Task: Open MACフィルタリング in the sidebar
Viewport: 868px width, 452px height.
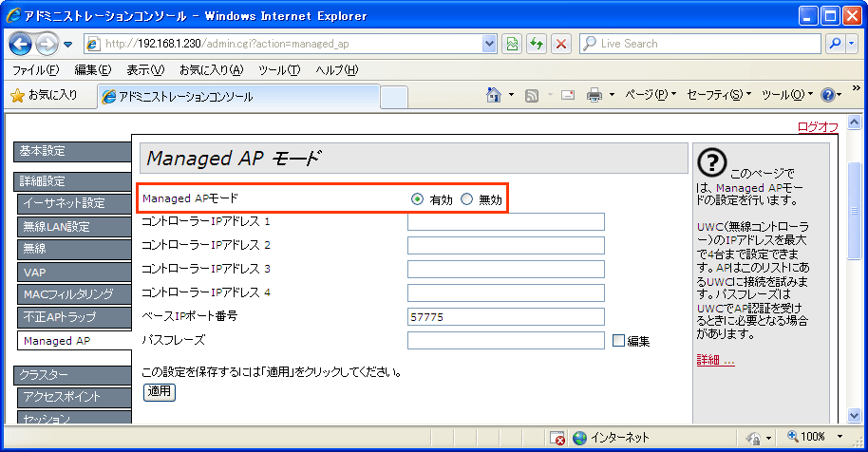Action: pos(74,294)
